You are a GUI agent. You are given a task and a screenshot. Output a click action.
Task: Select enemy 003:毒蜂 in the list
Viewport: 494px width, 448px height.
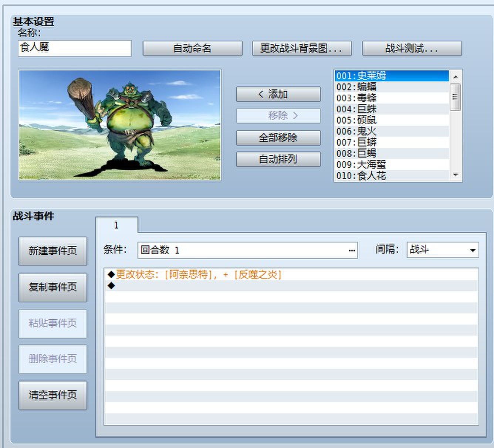[x=392, y=98]
